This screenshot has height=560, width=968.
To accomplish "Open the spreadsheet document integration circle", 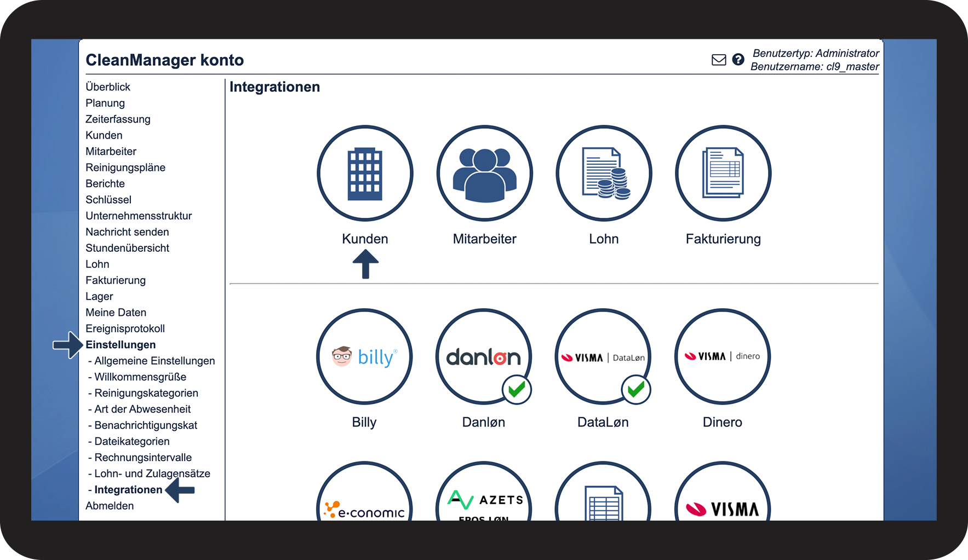I will point(603,492).
